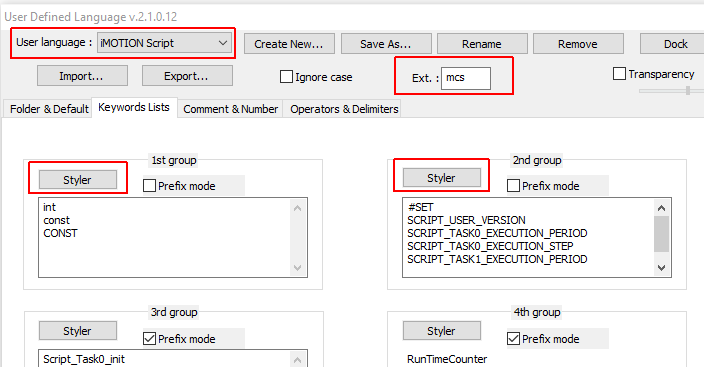Click 1st group list scroll down arrow
704x367 pixels.
click(297, 268)
